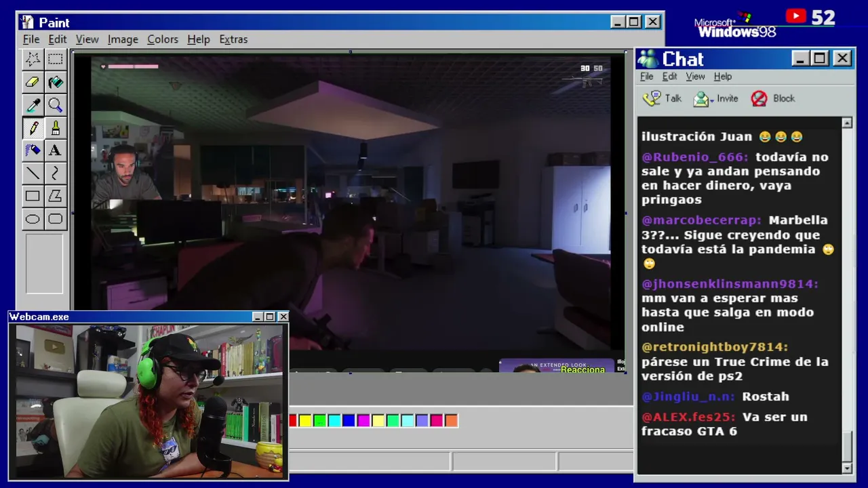Select the Free-Form Select star tool
868x488 pixels.
click(x=33, y=59)
